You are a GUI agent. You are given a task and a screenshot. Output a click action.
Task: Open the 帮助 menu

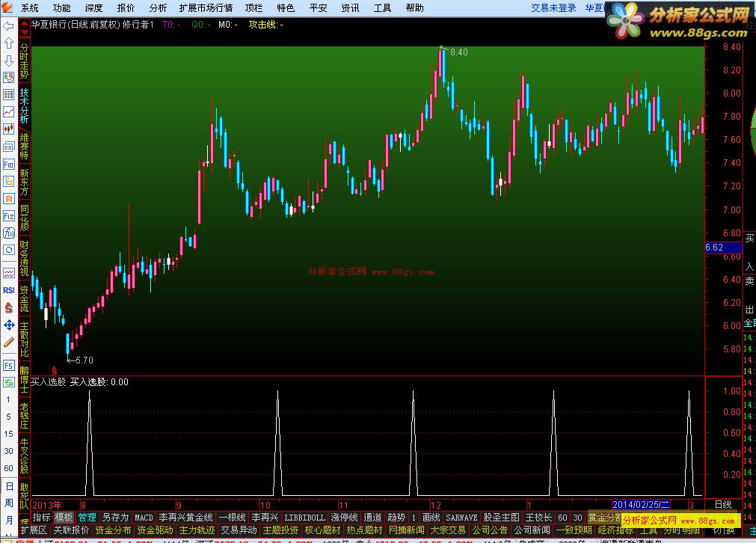414,7
